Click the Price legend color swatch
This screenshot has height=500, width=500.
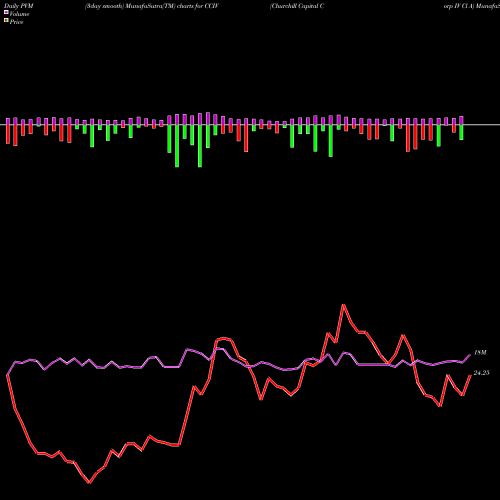[6, 21]
